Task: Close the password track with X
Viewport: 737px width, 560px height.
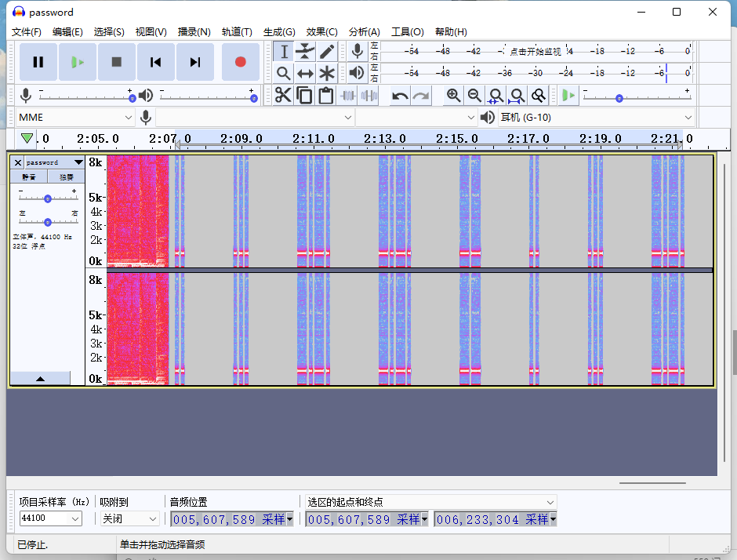Action: coord(18,162)
